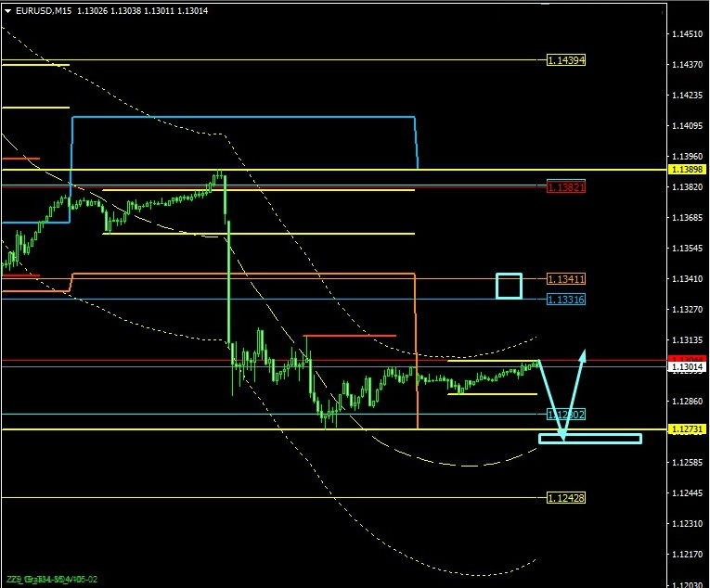Click the current price 1.13014 axis marker
710x588 pixels.
click(x=688, y=367)
